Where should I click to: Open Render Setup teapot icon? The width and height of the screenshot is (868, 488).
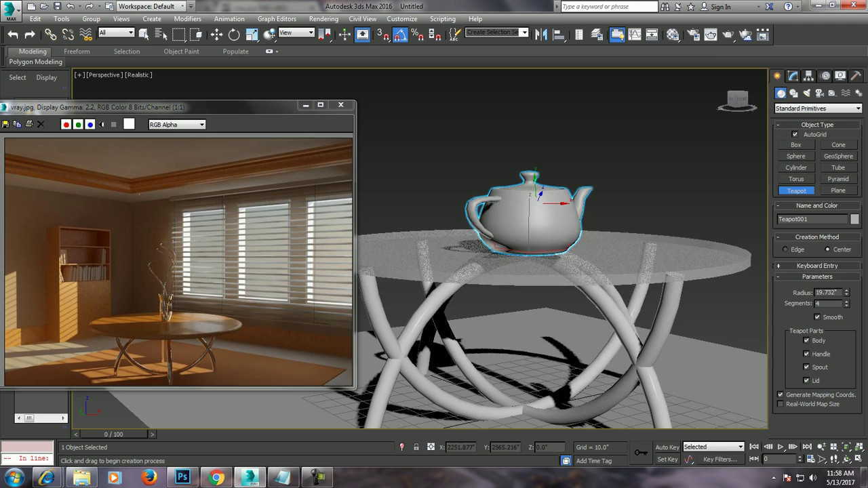(693, 35)
